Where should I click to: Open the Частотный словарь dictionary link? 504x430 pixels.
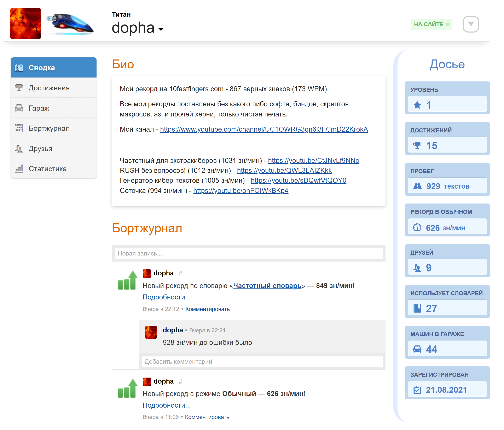coord(267,286)
